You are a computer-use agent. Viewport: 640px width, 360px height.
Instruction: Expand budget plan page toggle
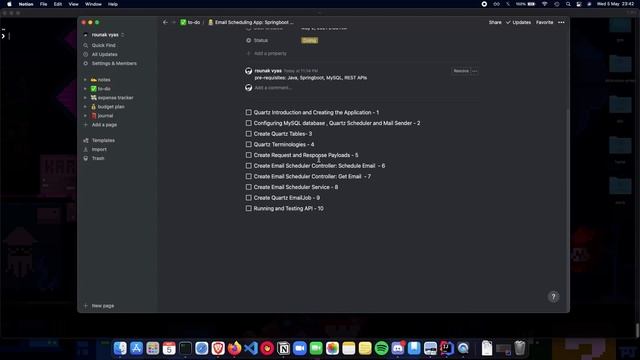tap(85, 107)
